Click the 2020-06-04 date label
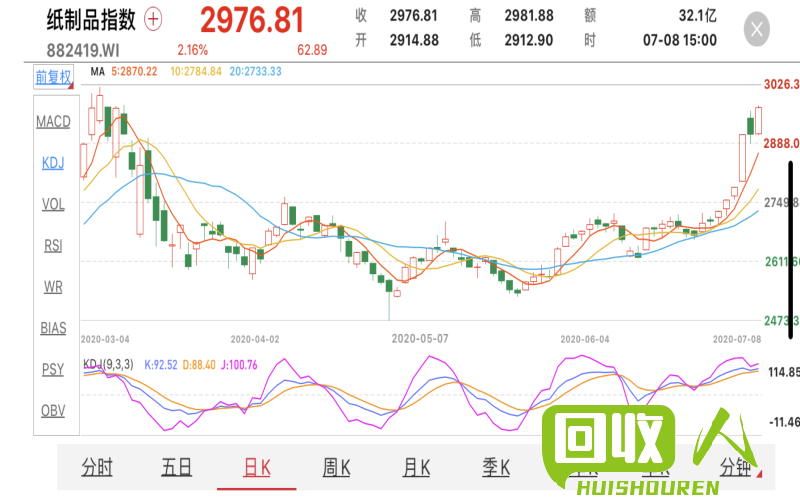 coord(585,339)
